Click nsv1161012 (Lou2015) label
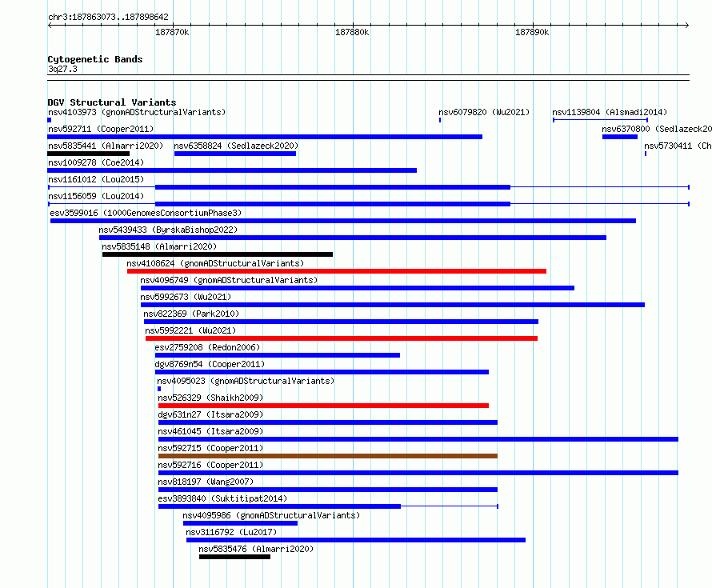This screenshot has height=588, width=712. (x=96, y=179)
